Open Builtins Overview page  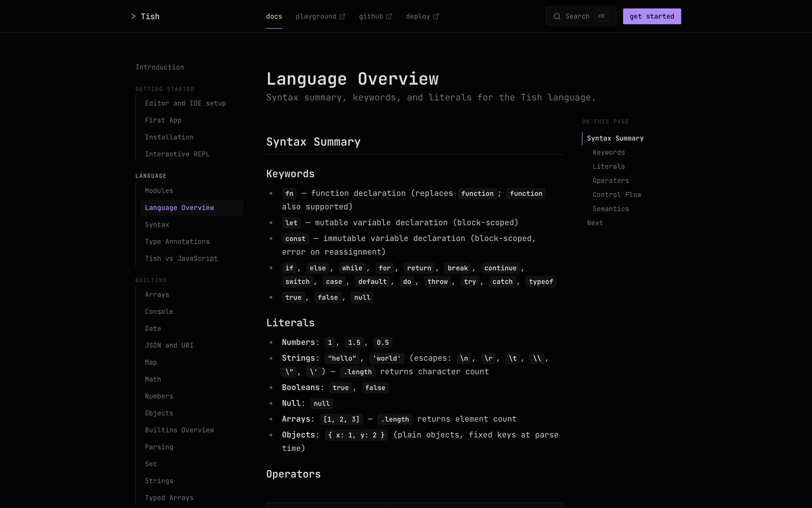[179, 430]
